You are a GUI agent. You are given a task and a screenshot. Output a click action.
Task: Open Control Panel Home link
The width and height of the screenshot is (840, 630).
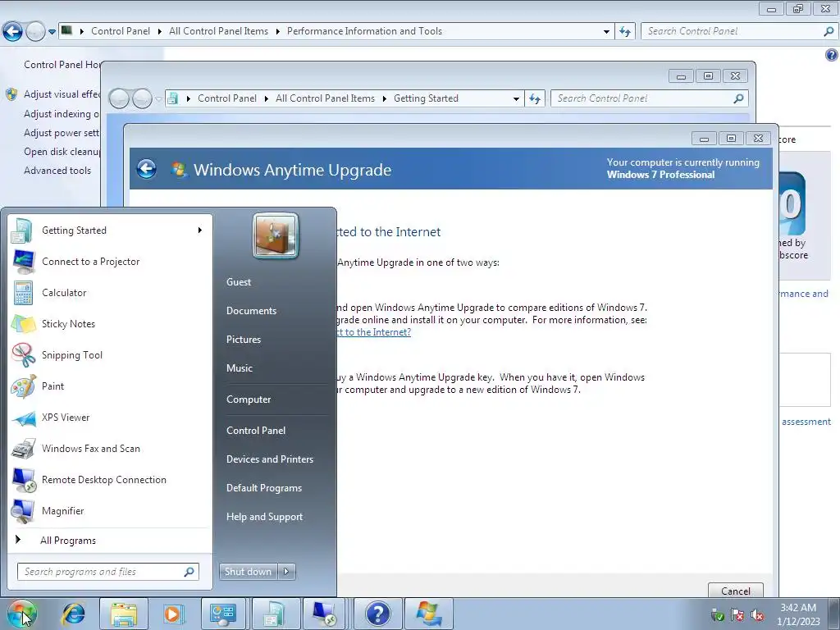pyautogui.click(x=62, y=64)
